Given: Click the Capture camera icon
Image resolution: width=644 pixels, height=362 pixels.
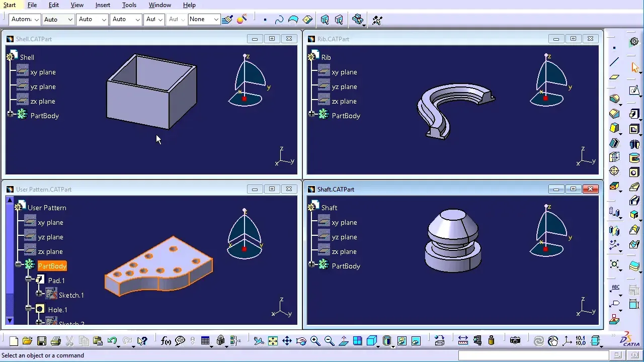Looking at the screenshot, I should (515, 341).
